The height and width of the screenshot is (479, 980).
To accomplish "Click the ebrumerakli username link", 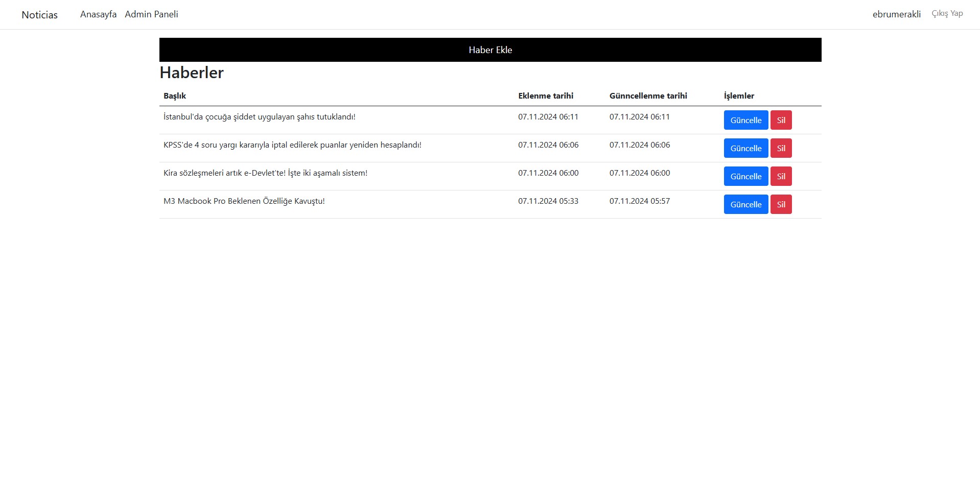I will click(x=896, y=14).
